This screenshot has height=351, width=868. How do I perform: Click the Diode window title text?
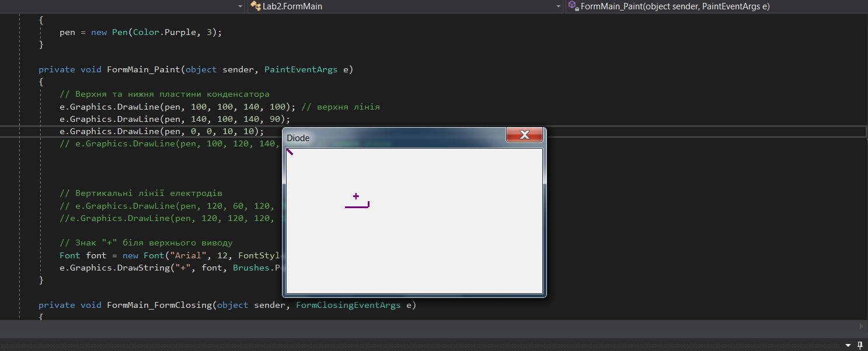pos(298,138)
